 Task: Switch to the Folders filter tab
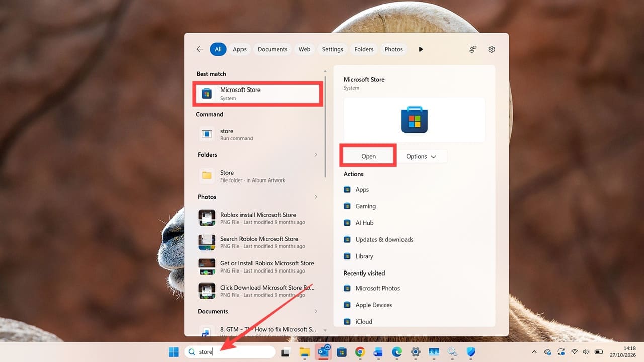[x=364, y=49]
